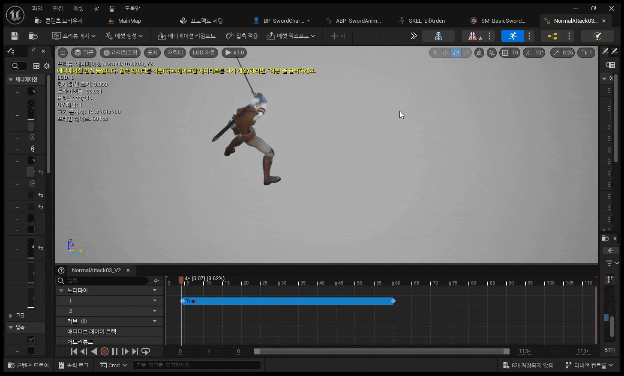Click the Animation Editing toolbar button

point(187,36)
